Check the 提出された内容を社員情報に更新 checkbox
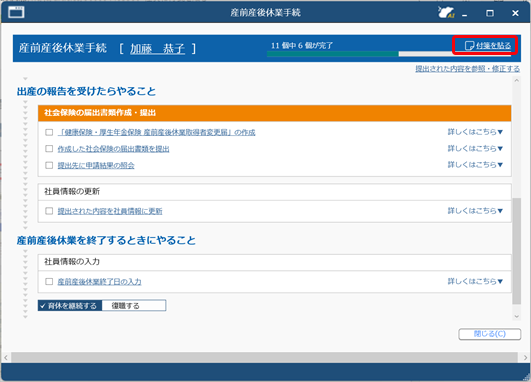 pos(49,211)
